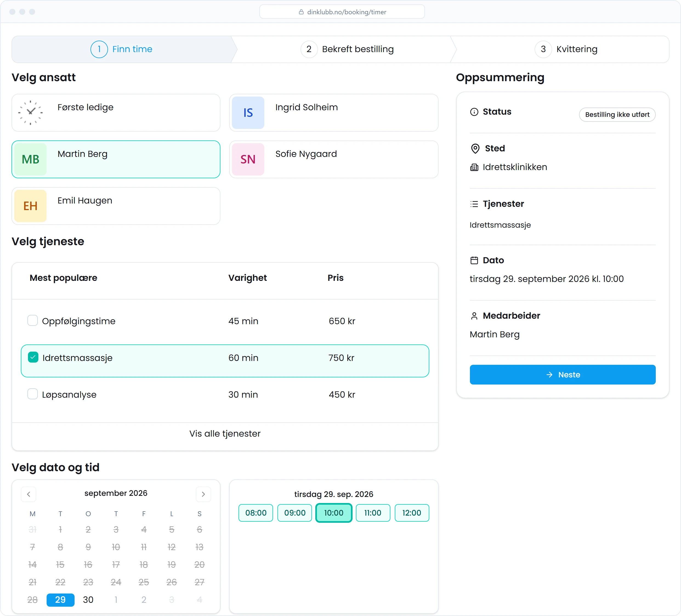This screenshot has height=616, width=681.
Task: Click the lock icon in address bar
Action: pyautogui.click(x=301, y=12)
